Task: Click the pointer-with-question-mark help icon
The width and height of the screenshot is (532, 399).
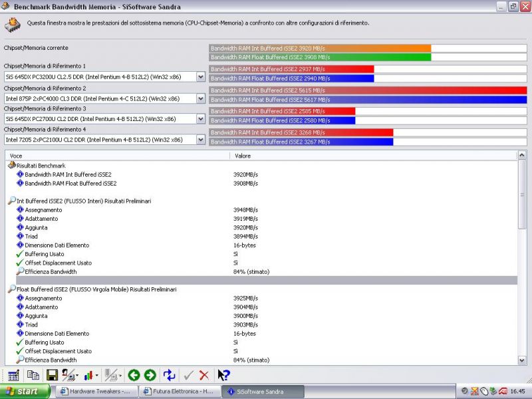Action: 223,375
